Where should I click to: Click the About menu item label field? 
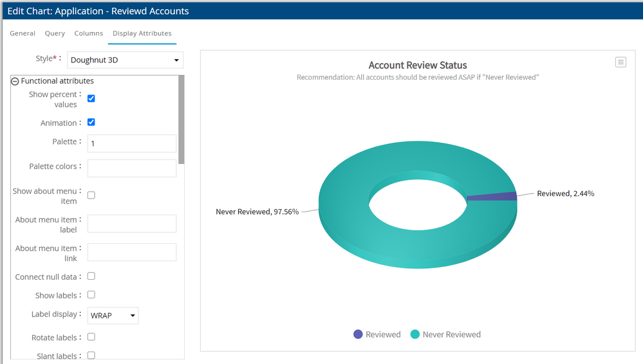pos(131,224)
